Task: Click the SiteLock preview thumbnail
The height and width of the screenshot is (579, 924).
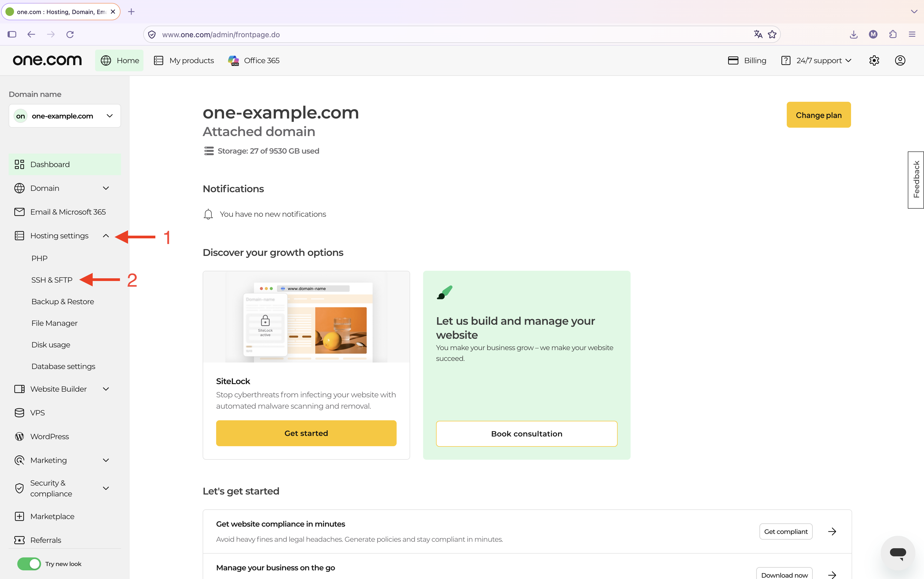Action: (306, 317)
